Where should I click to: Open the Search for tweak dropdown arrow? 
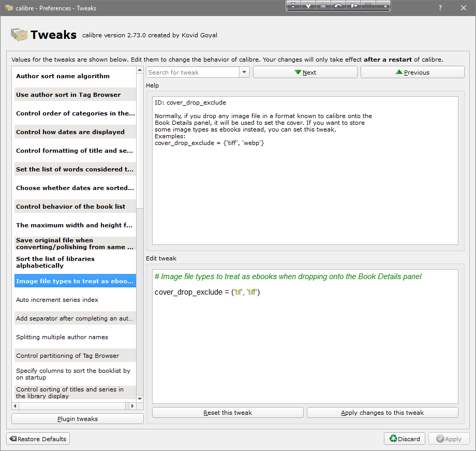click(x=244, y=72)
